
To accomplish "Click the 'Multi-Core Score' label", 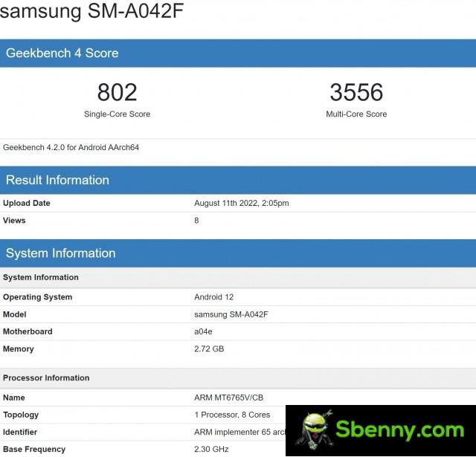I will 356,114.
